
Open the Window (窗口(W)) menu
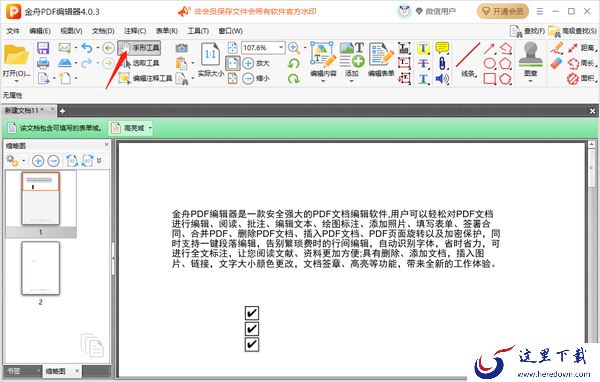coord(230,31)
